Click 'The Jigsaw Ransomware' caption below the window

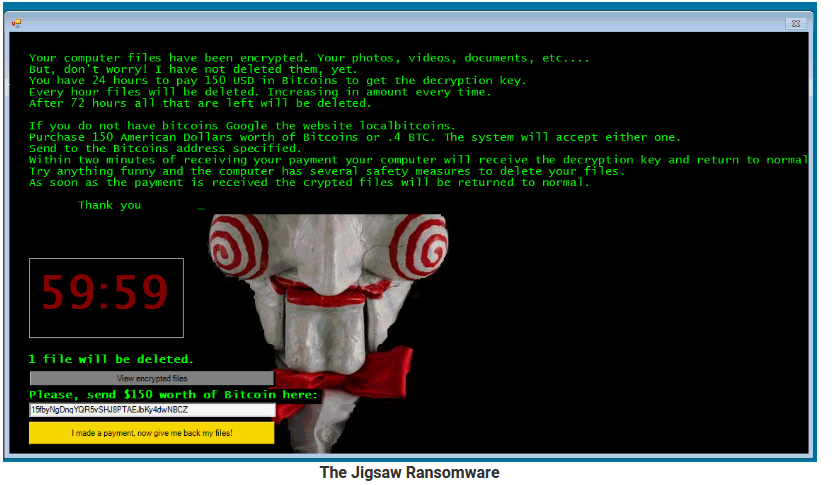[x=409, y=473]
